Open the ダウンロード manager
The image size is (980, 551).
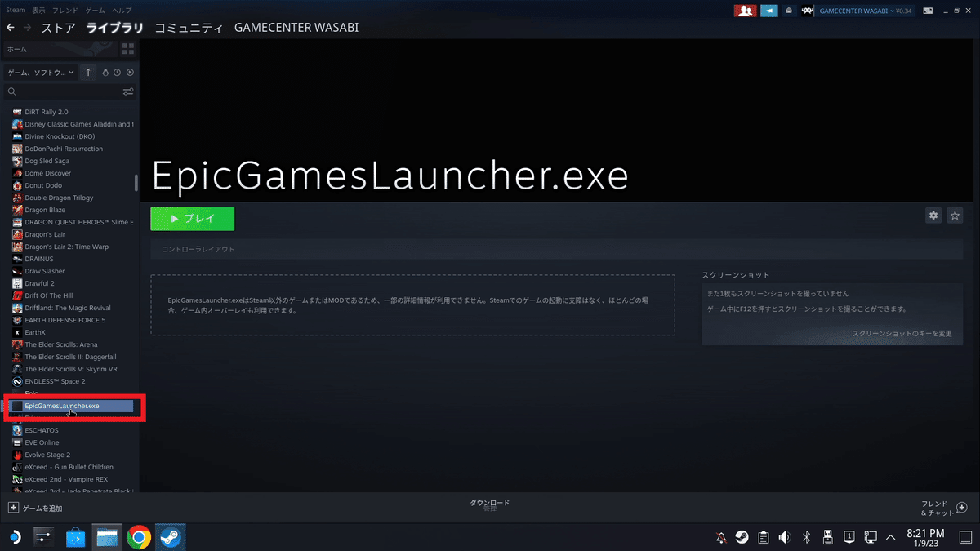(x=489, y=504)
